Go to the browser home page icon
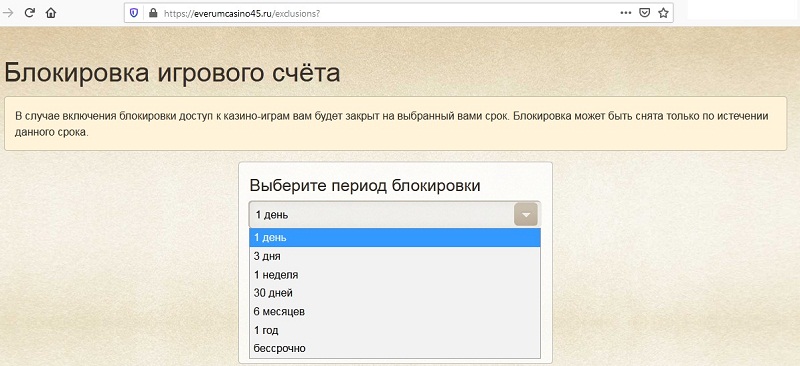 (x=51, y=13)
